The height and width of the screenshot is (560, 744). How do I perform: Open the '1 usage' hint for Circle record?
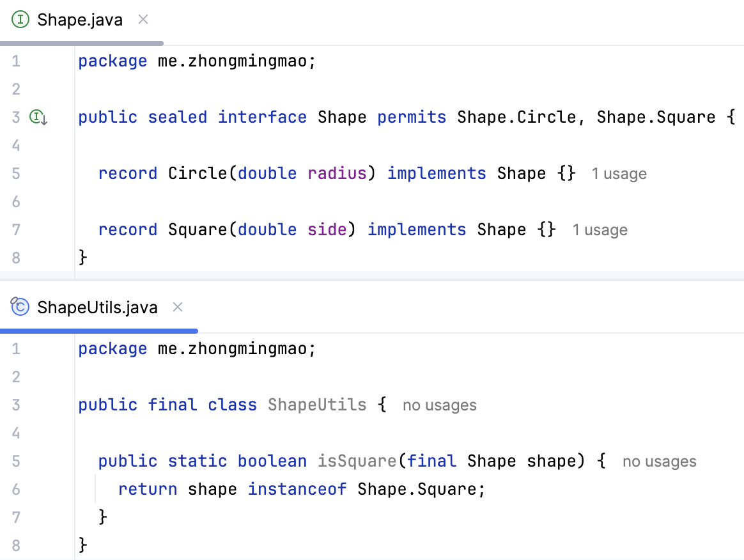click(618, 174)
